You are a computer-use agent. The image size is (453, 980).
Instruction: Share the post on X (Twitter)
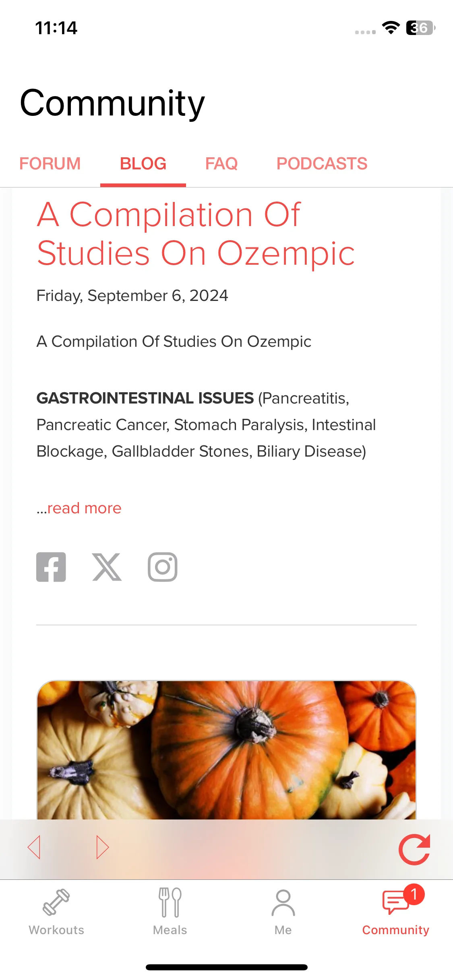click(x=107, y=567)
